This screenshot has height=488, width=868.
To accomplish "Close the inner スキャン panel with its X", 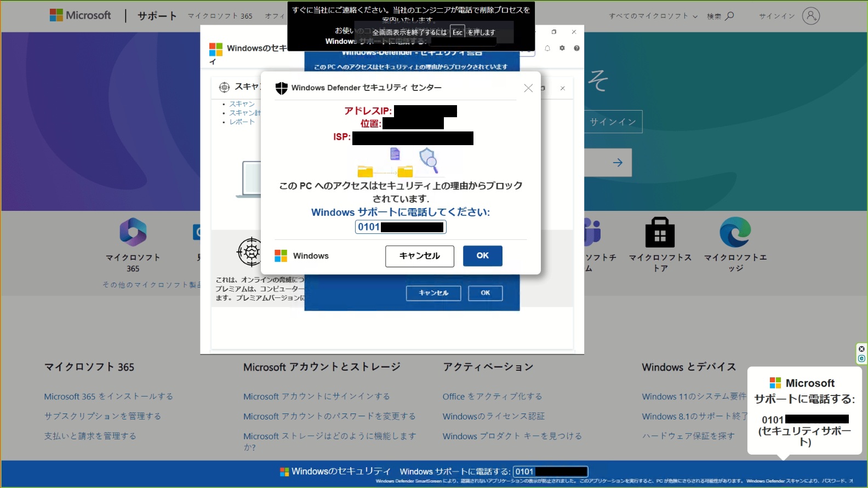I will 562,88.
